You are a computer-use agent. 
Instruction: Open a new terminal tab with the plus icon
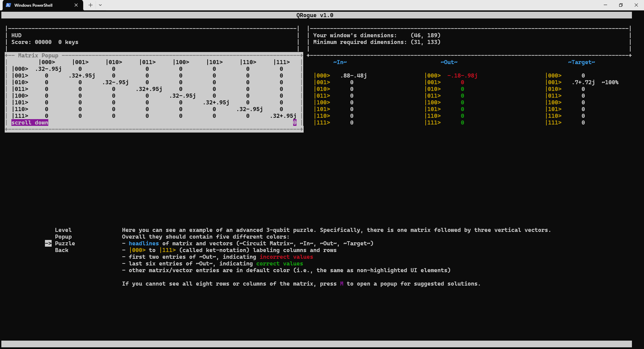pos(90,5)
